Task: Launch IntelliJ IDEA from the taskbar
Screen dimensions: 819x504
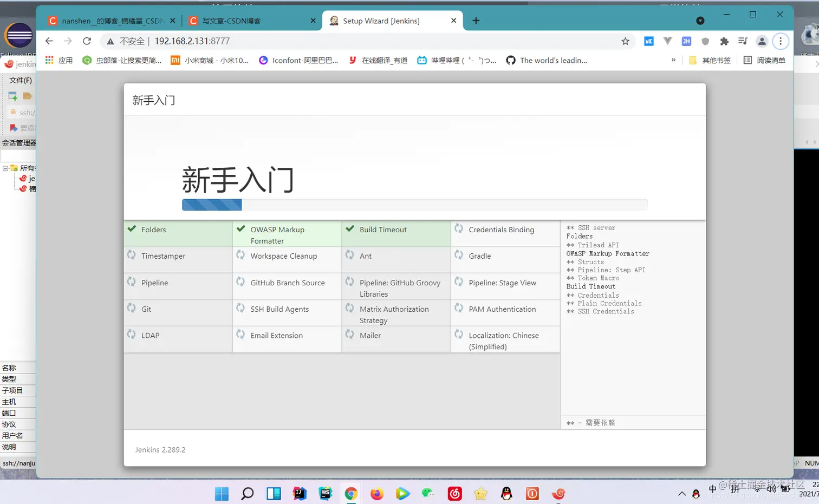Action: coord(299,493)
